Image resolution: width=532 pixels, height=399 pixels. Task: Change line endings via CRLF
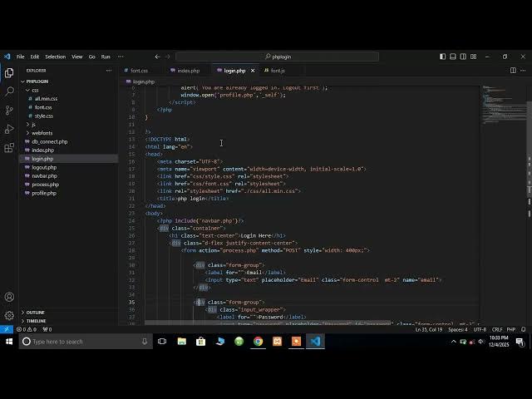tap(497, 329)
